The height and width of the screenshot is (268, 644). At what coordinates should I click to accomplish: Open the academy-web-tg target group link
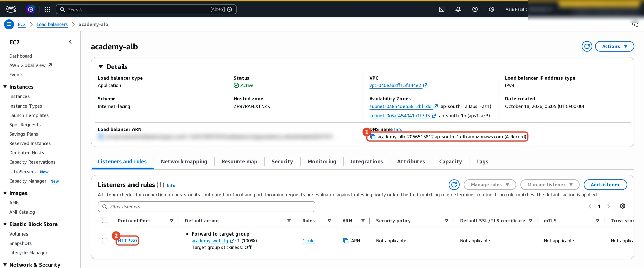point(210,241)
